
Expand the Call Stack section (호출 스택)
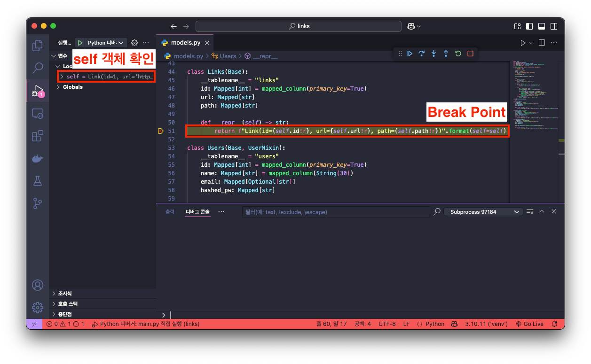[102, 303]
